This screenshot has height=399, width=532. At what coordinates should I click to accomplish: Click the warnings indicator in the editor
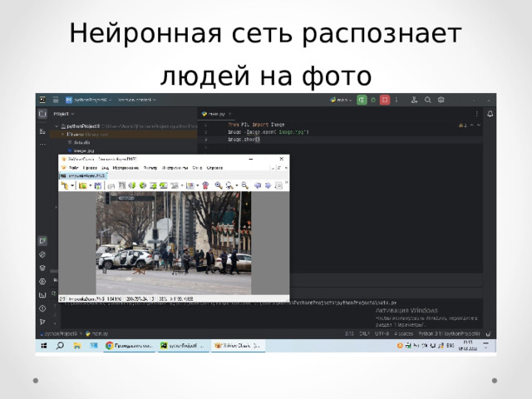[463, 126]
